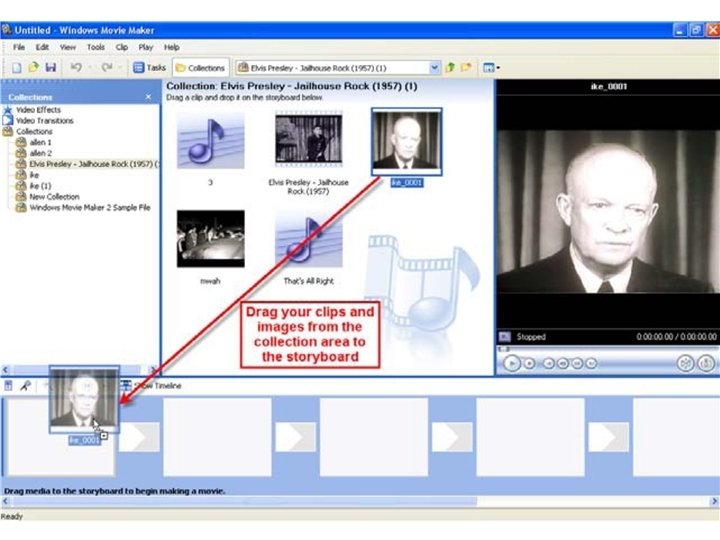Click the New Collection Folder icon
The image size is (720, 540).
(x=466, y=68)
